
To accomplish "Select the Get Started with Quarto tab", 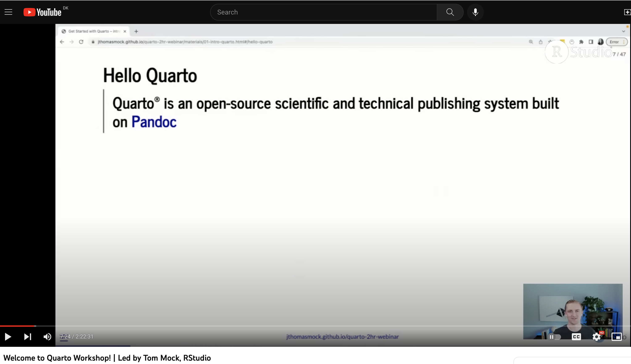I will point(94,31).
